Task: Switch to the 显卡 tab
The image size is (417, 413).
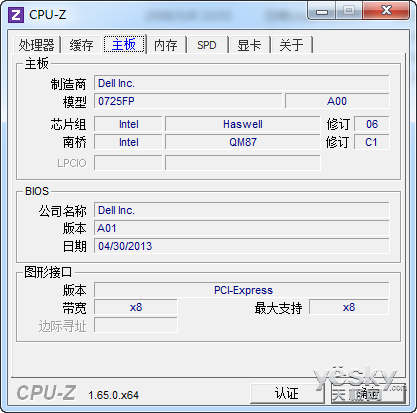Action: [249, 45]
